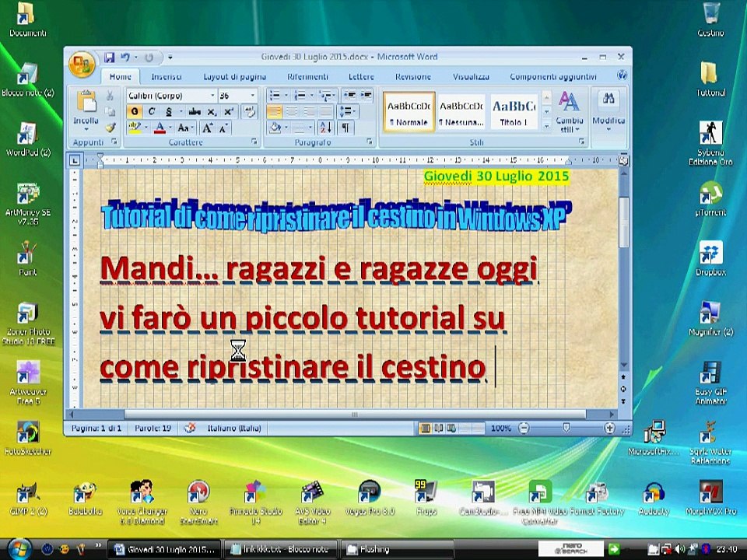747x560 pixels.
Task: Toggle underline (S) formatting
Action: [x=169, y=112]
